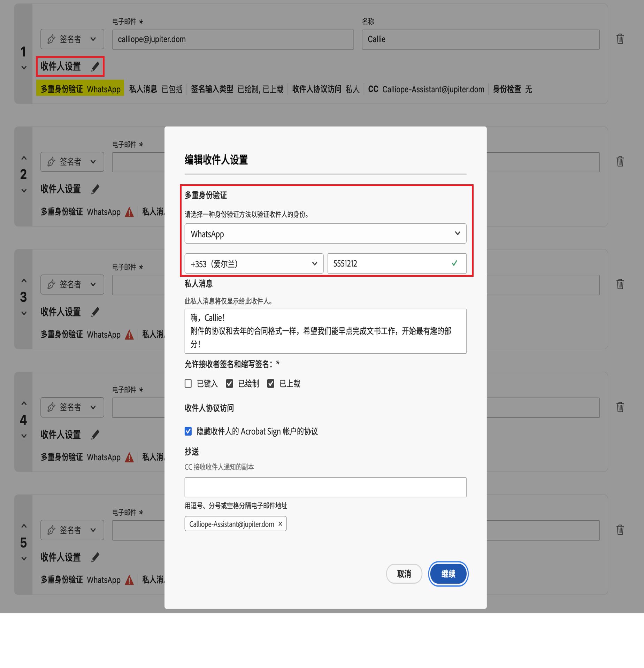Move recipient 5 down

pos(24,559)
